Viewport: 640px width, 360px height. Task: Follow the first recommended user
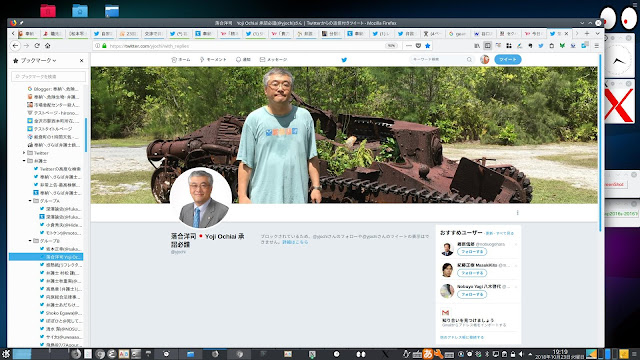click(472, 252)
